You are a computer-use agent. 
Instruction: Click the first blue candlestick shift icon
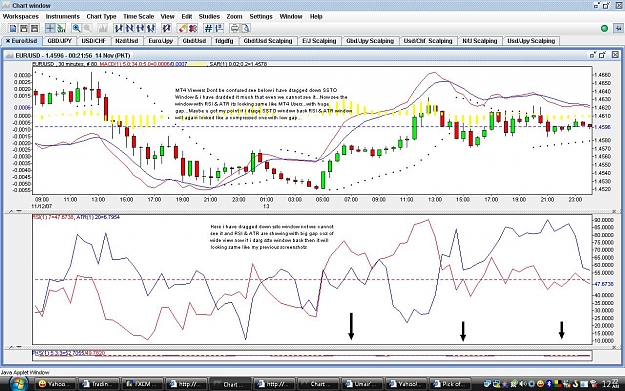click(118, 28)
